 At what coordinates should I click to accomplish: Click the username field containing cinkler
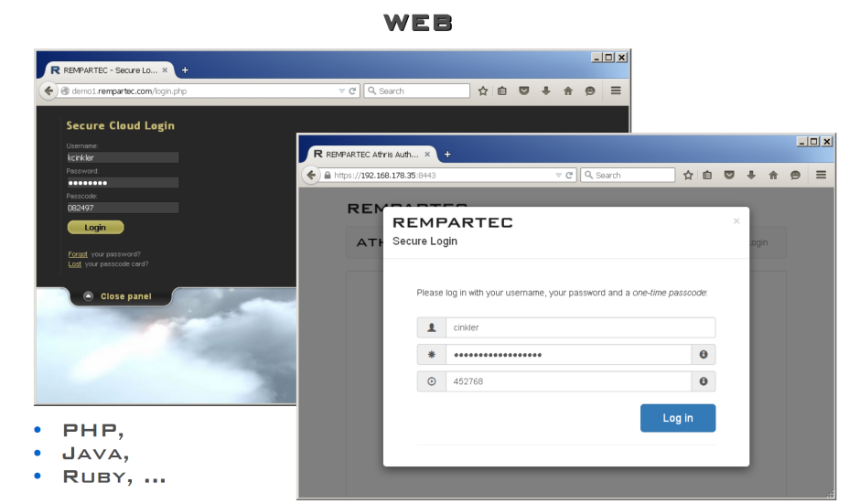point(580,327)
